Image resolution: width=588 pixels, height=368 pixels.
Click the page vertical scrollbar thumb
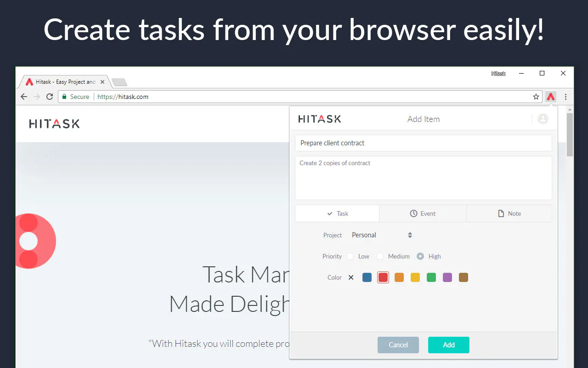[x=570, y=134]
